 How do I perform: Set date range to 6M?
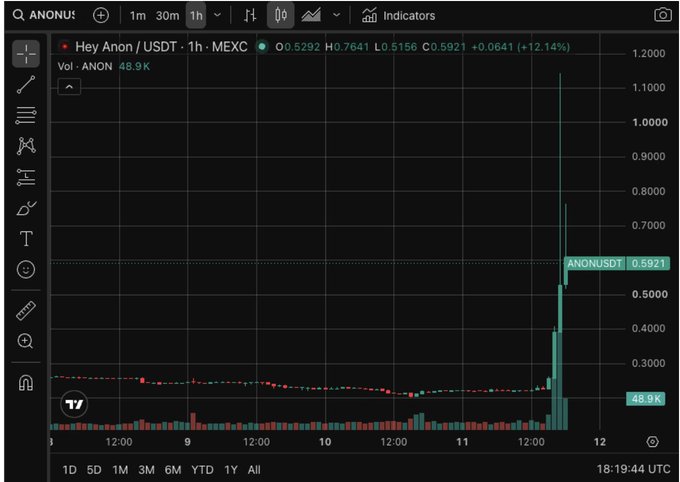tap(173, 469)
